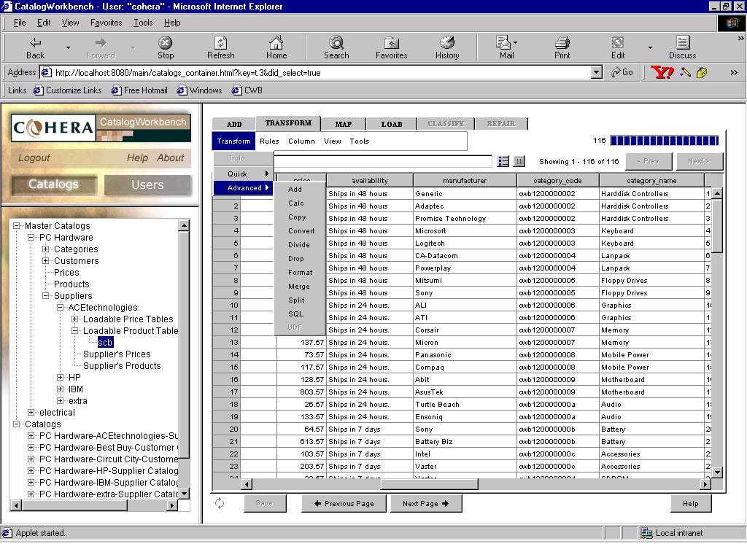Expand the electrical tree node
The image size is (747, 560).
point(31,413)
